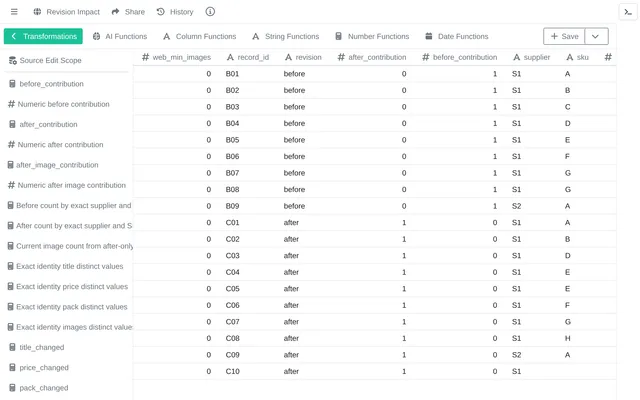
Task: Switch to Date Functions tab
Action: tap(457, 36)
